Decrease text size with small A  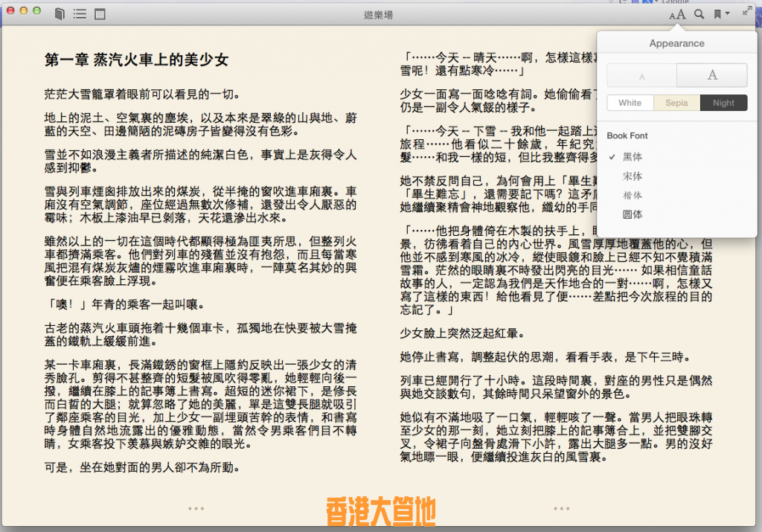[641, 75]
